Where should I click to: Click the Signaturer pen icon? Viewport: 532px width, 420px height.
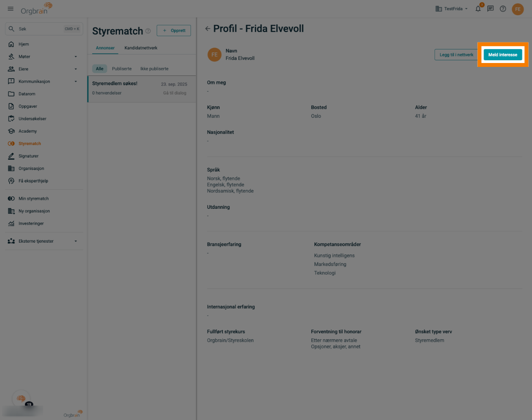pos(11,156)
